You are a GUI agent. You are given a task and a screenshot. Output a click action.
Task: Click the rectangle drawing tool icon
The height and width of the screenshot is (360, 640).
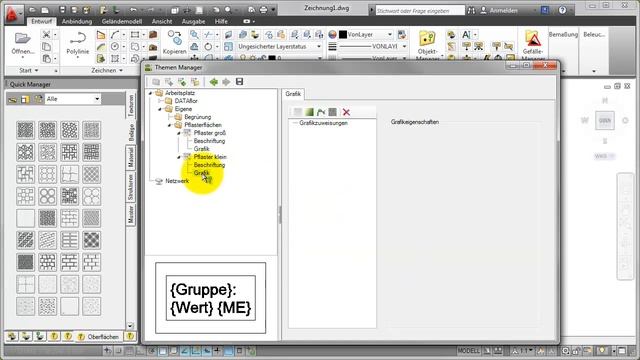[134, 35]
